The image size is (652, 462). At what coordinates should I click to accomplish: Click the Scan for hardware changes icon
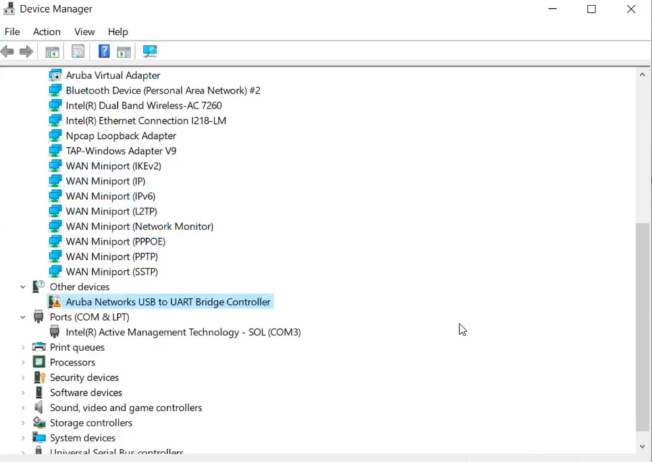[x=150, y=52]
